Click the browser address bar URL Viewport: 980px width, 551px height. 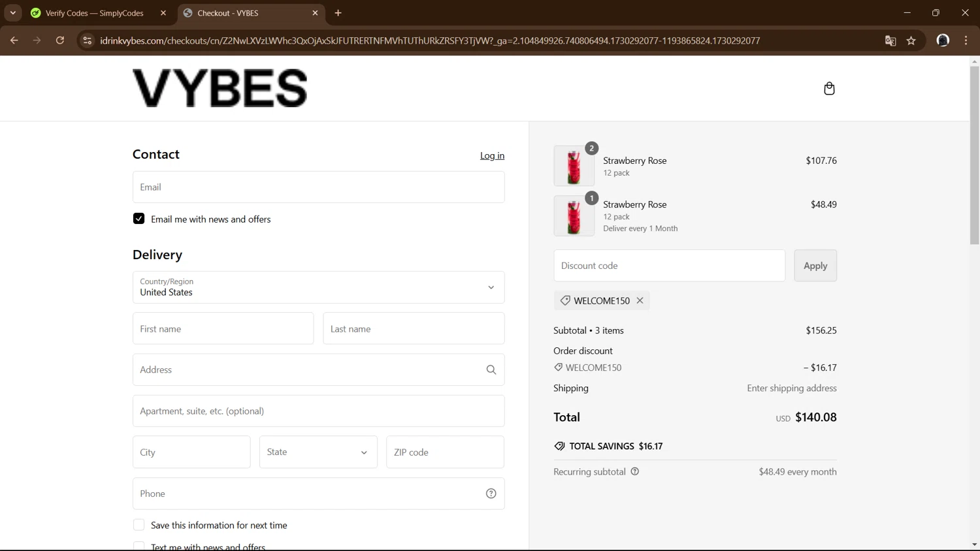[430, 40]
